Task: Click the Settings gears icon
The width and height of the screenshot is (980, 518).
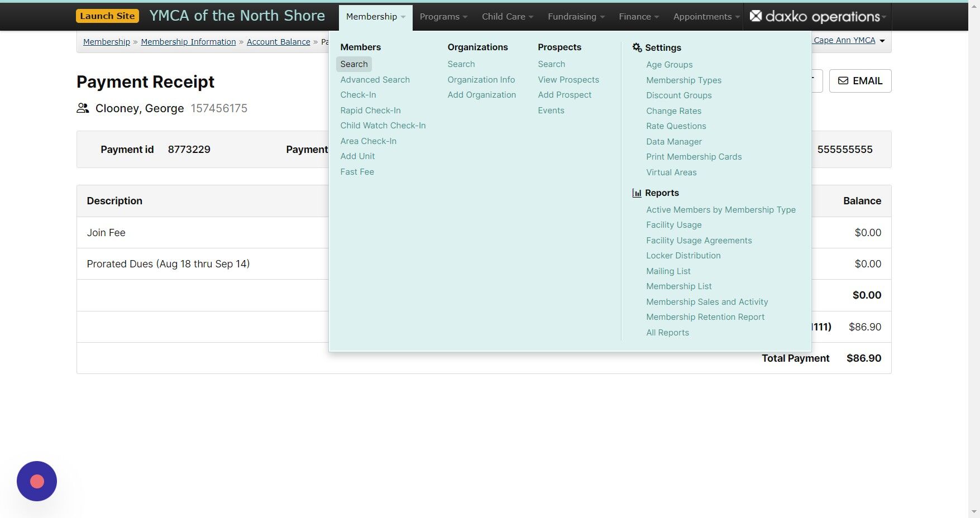Action: coord(637,47)
